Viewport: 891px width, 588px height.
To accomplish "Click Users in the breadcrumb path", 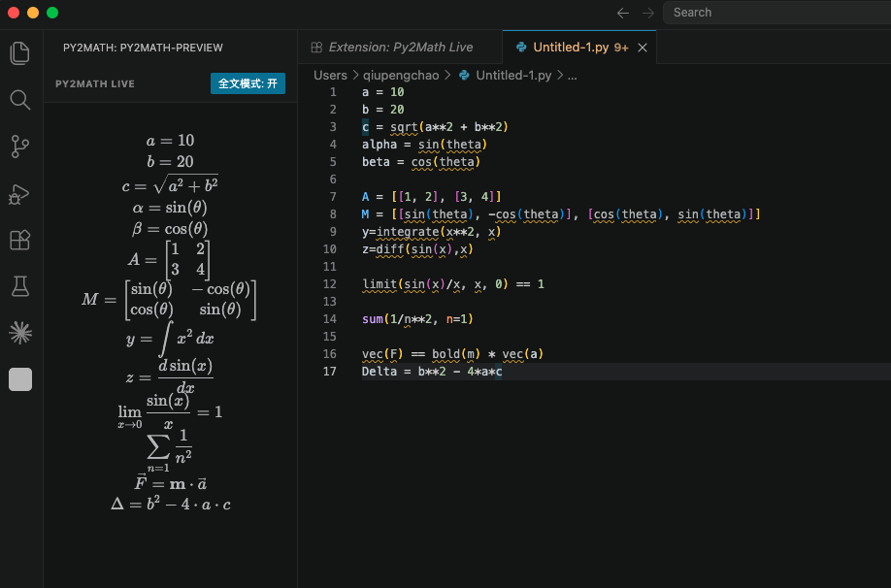I will coord(330,74).
